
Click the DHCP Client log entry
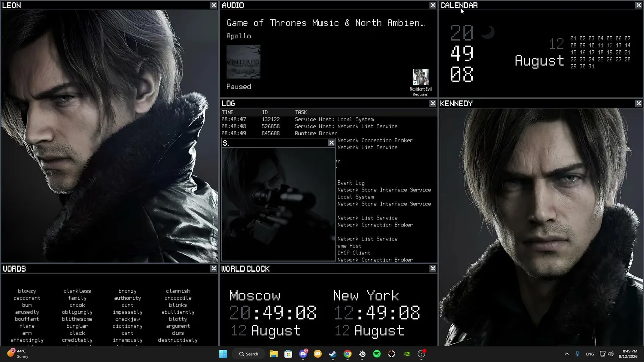point(354,253)
